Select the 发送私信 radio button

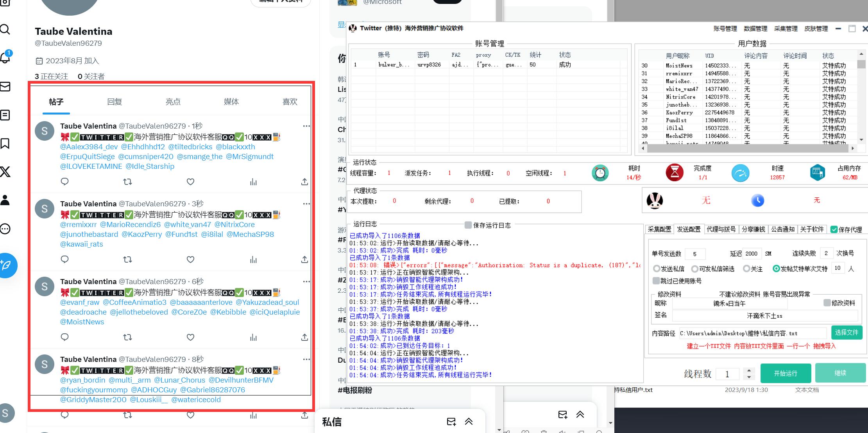(657, 269)
